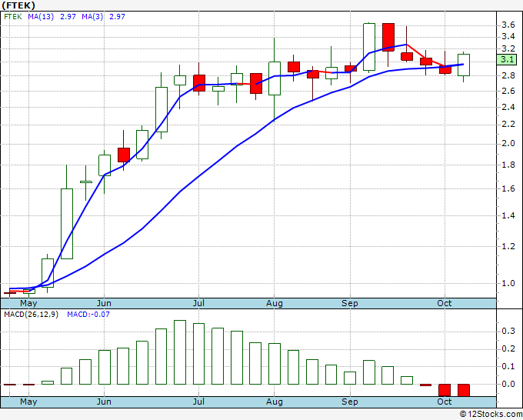
Task: Click Sep on the MACD date axis
Action: pos(349,402)
